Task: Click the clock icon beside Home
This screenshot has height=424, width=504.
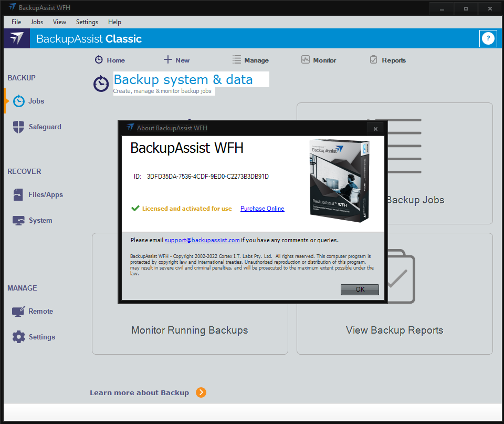Action: pos(99,60)
